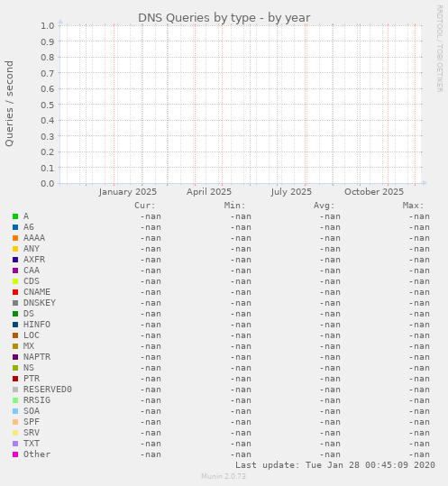
Task: Click the 'Avg:' column header
Action: coord(325,206)
